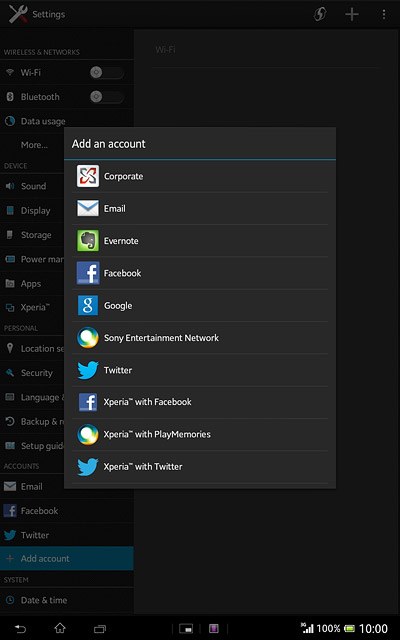The image size is (400, 640).
Task: Open Power management settings
Action: click(x=32, y=259)
